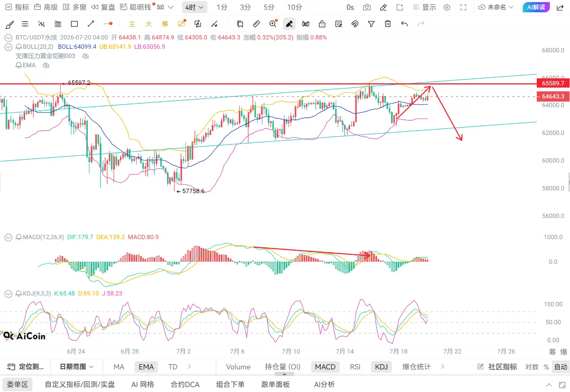Toggle the 持仓量 (OI) sub-indicator
Viewport: 570px width, 392px height.
coord(283,367)
